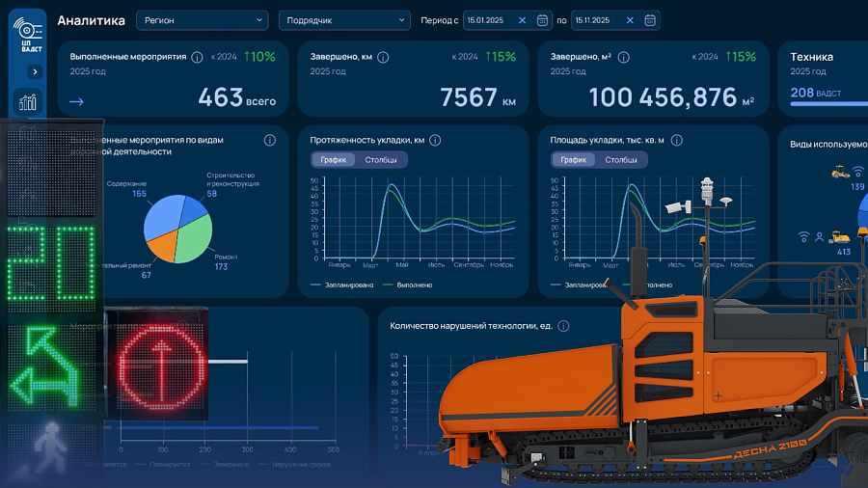
Task: Follow the arrow link on the 463 всего card
Action: [x=76, y=101]
